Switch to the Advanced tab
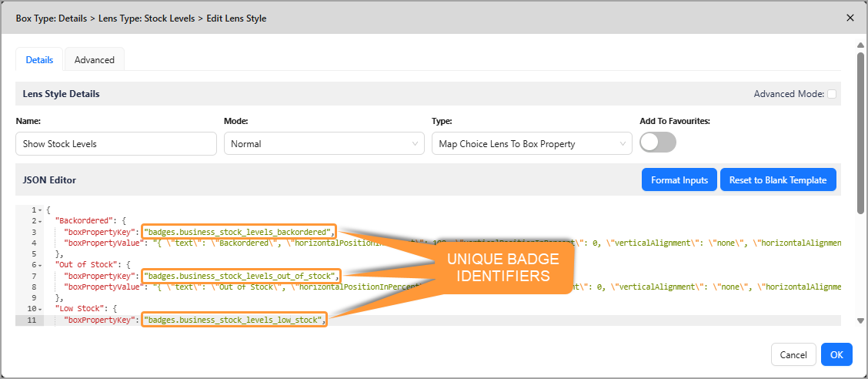The height and width of the screenshot is (379, 868). click(x=94, y=60)
